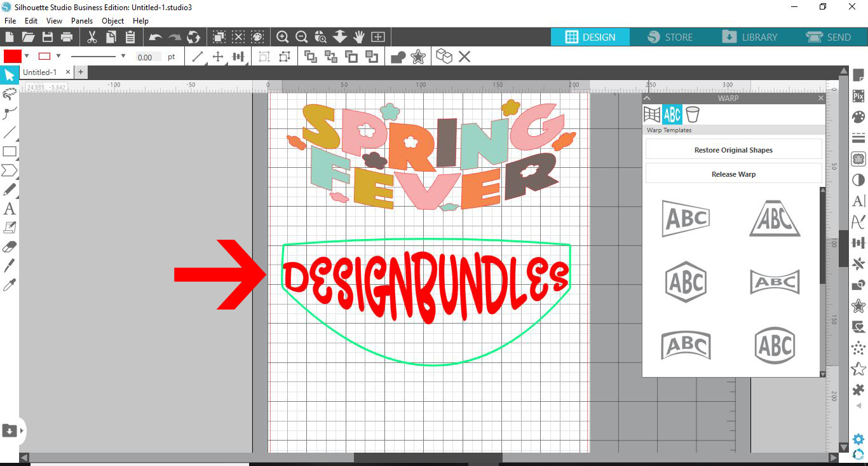This screenshot has width=868, height=466.
Task: Click the line color swatch
Action: (44, 56)
